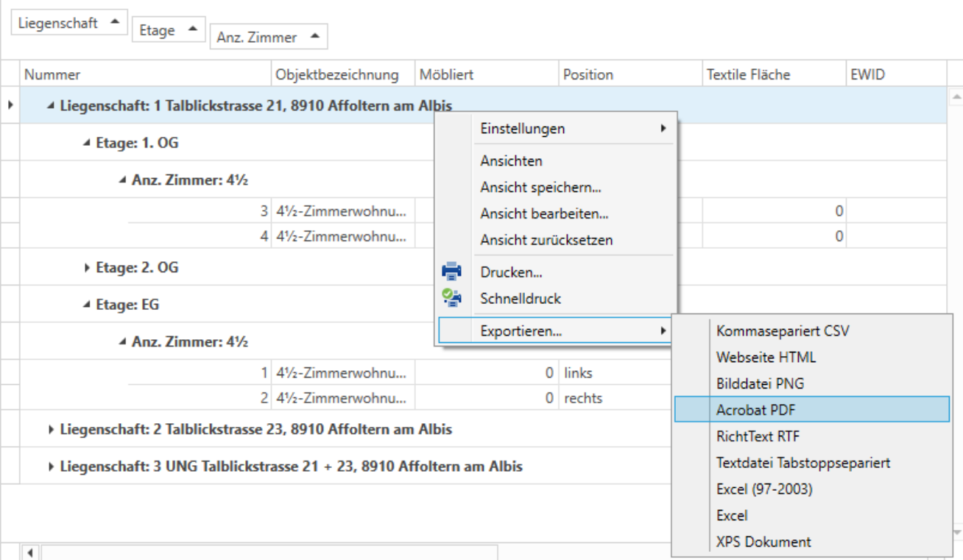Click the Möbliert column header
963x560 pixels.
[x=487, y=74]
